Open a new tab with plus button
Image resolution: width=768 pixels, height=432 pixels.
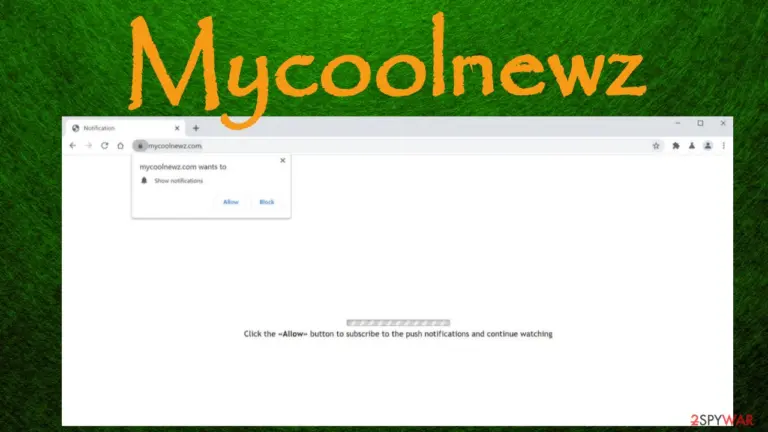[x=196, y=128]
